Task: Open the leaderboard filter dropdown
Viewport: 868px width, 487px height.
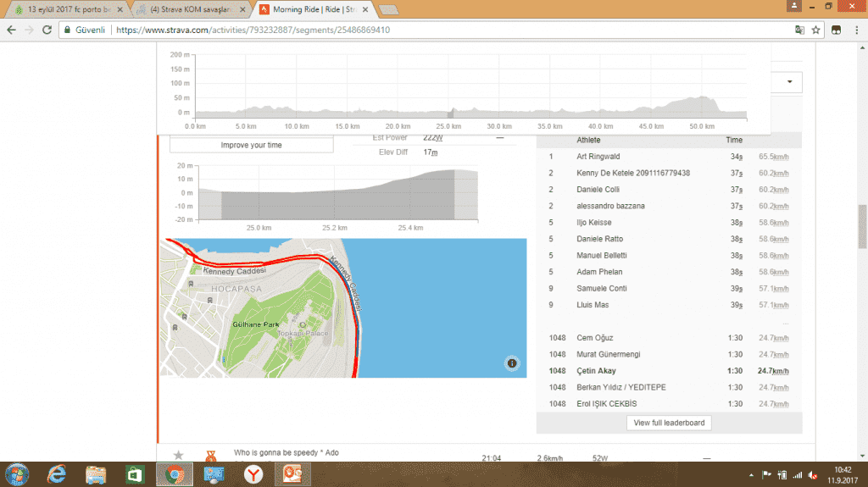Action: coord(789,81)
